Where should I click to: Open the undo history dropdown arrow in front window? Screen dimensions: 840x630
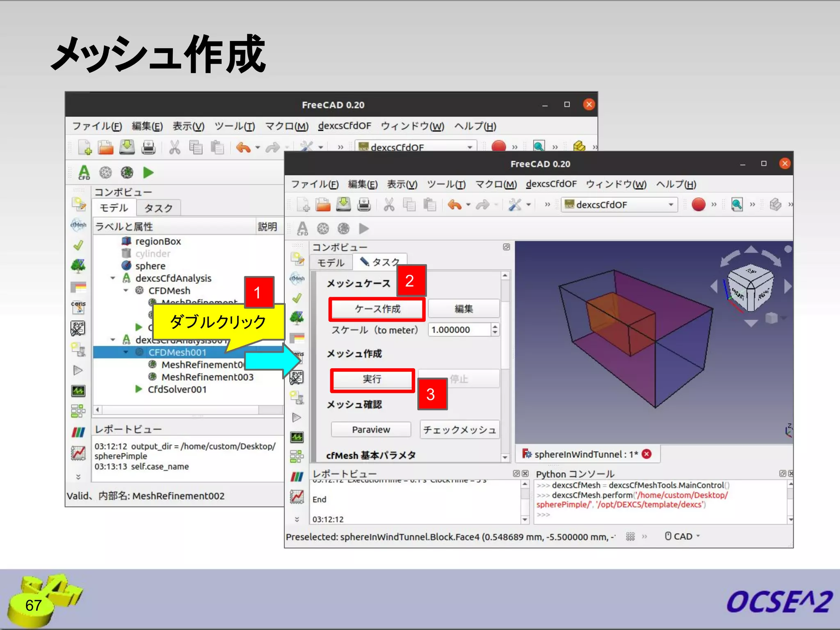(468, 204)
